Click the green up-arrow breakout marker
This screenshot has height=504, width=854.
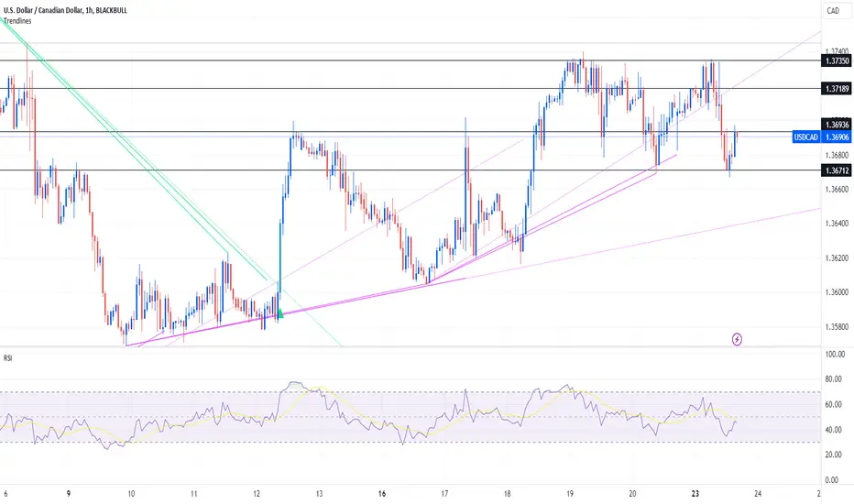pyautogui.click(x=280, y=313)
